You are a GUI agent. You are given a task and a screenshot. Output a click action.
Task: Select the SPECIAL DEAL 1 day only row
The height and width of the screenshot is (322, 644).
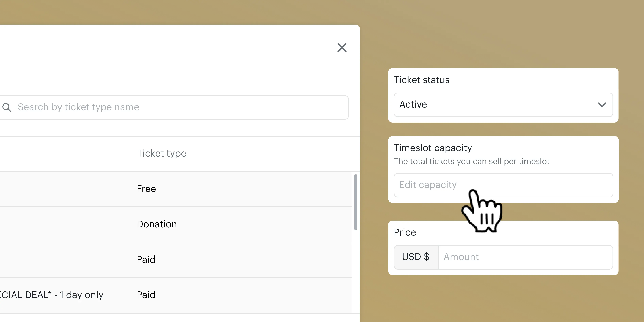coord(52,295)
